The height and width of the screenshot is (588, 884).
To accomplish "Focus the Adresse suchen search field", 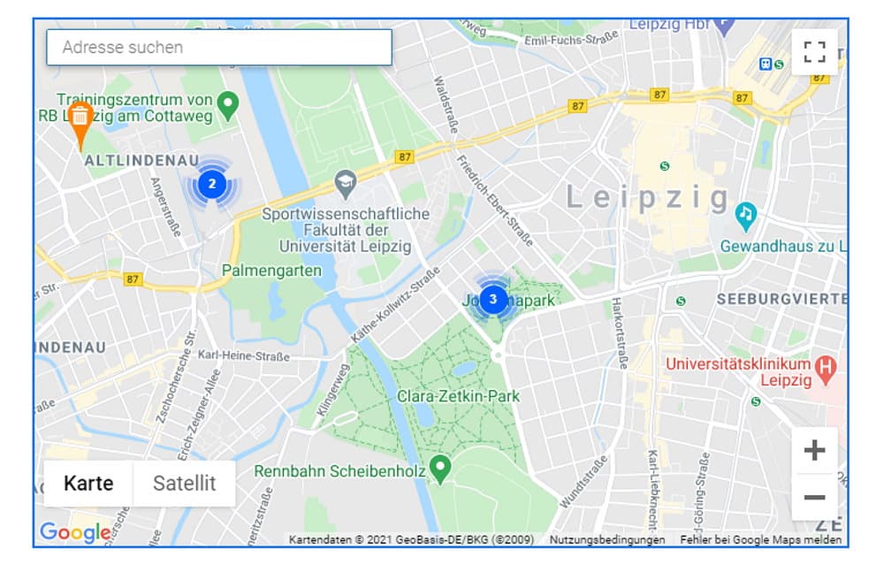I will (x=219, y=48).
